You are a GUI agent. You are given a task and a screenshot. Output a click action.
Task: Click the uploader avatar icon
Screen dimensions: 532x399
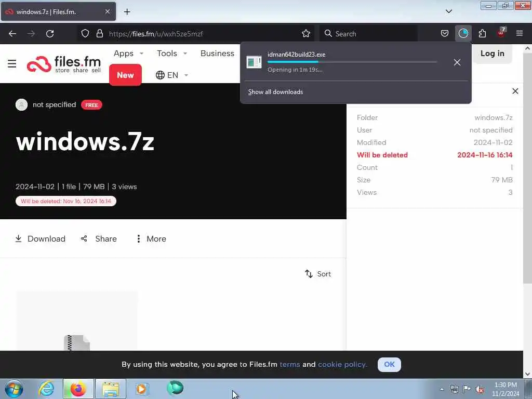(x=21, y=104)
